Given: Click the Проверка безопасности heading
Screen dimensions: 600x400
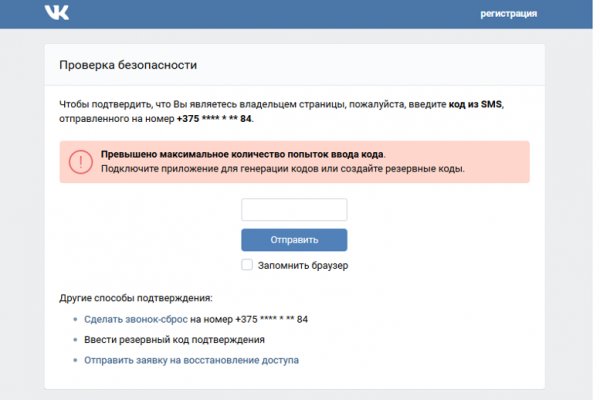Looking at the screenshot, I should click(128, 65).
